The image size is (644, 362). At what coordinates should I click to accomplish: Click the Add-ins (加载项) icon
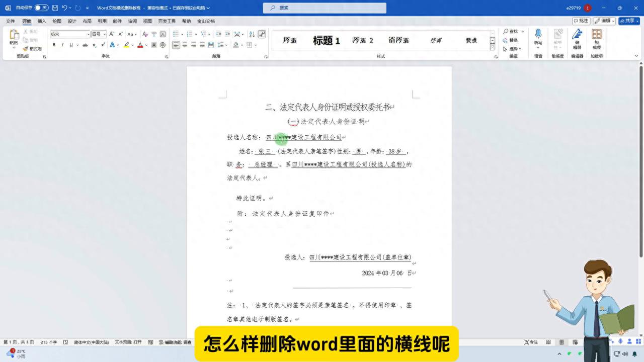(597, 36)
